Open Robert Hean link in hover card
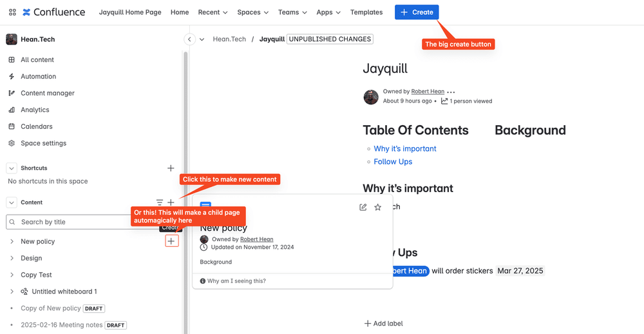 click(257, 239)
